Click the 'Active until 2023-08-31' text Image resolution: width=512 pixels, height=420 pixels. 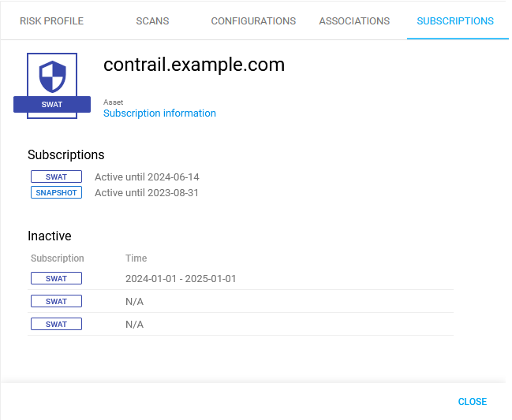pos(147,192)
